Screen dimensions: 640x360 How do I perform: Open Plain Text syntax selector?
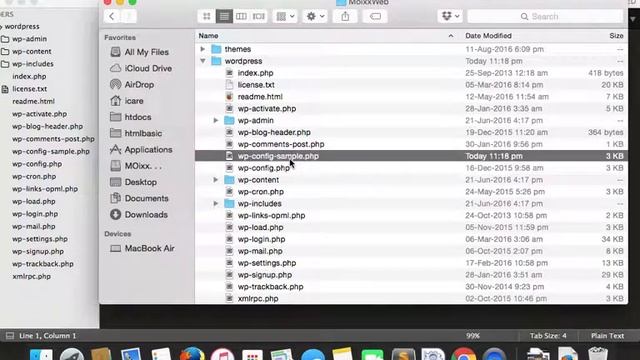click(x=607, y=336)
